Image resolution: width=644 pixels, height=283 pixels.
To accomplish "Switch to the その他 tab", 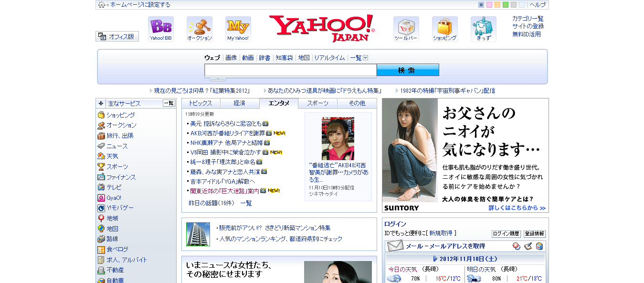I will tap(357, 103).
